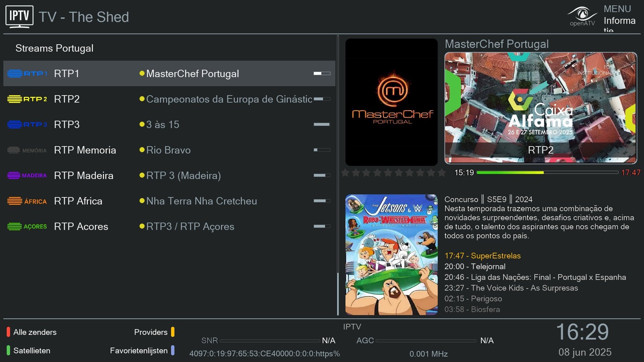Screen dimensions: 644x362
Task: Click the 16:29 clock
Action: [x=582, y=332]
